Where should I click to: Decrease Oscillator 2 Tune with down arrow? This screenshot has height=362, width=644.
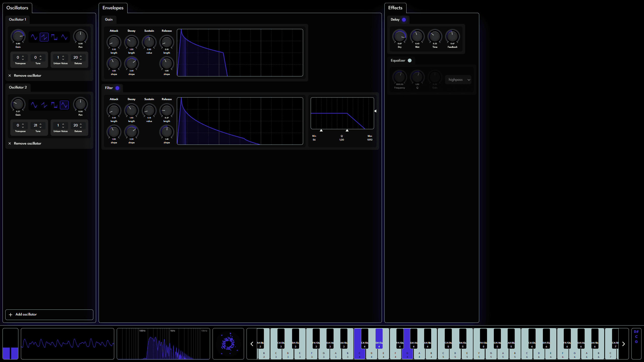click(41, 127)
